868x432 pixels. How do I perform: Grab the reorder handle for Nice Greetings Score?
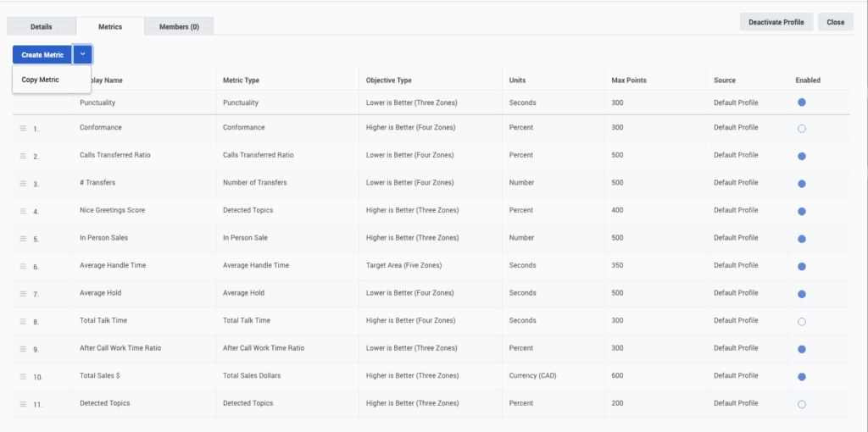coord(23,211)
